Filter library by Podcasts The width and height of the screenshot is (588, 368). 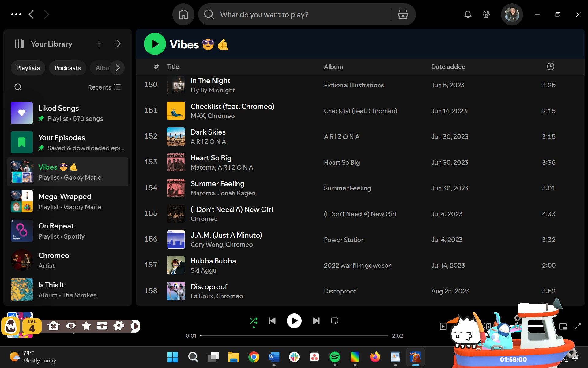click(x=67, y=68)
